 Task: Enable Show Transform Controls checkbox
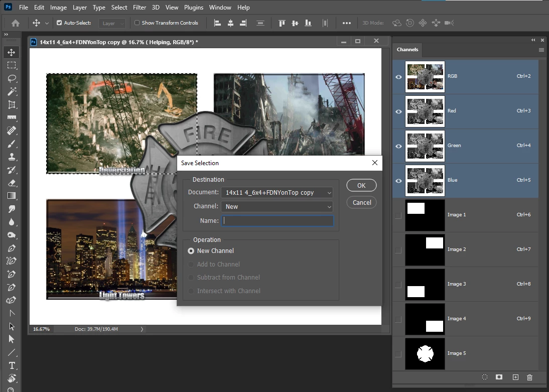137,23
